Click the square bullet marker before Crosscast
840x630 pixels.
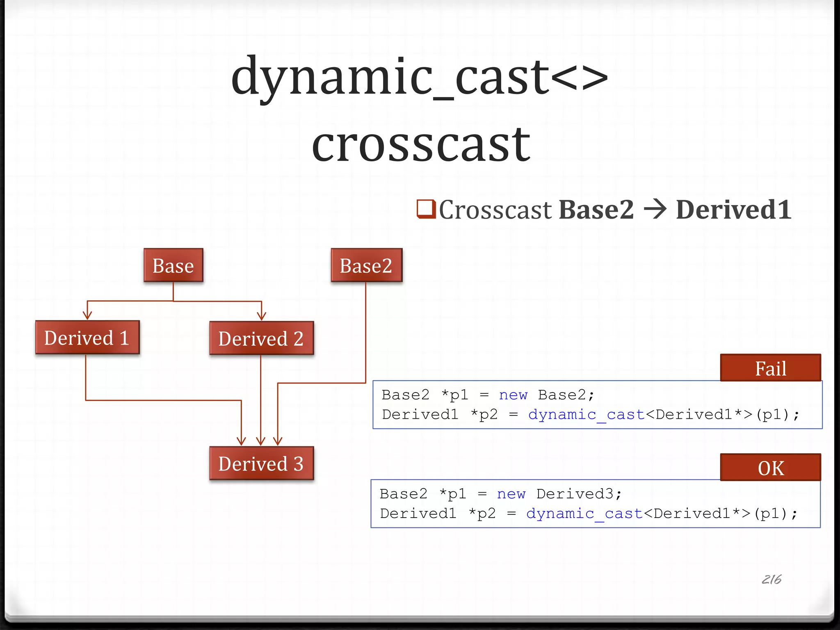click(426, 209)
